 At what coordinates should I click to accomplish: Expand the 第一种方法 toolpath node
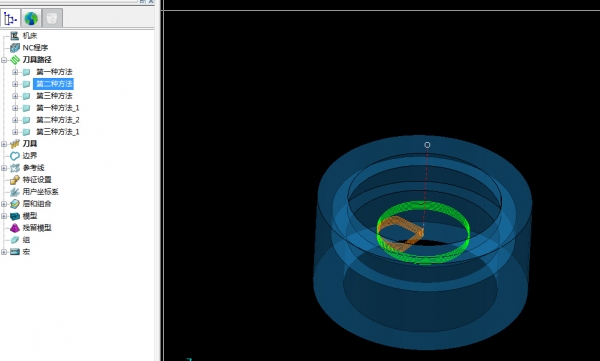[15, 72]
